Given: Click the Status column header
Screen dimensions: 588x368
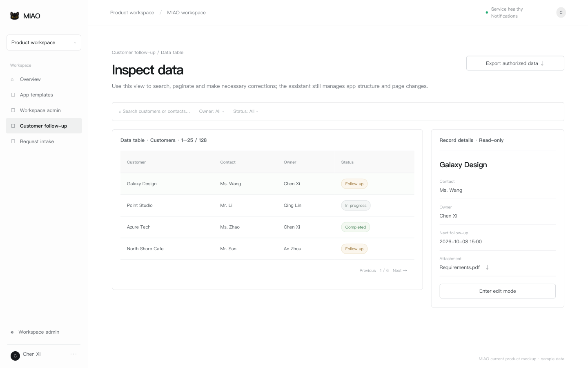Looking at the screenshot, I should (x=347, y=162).
